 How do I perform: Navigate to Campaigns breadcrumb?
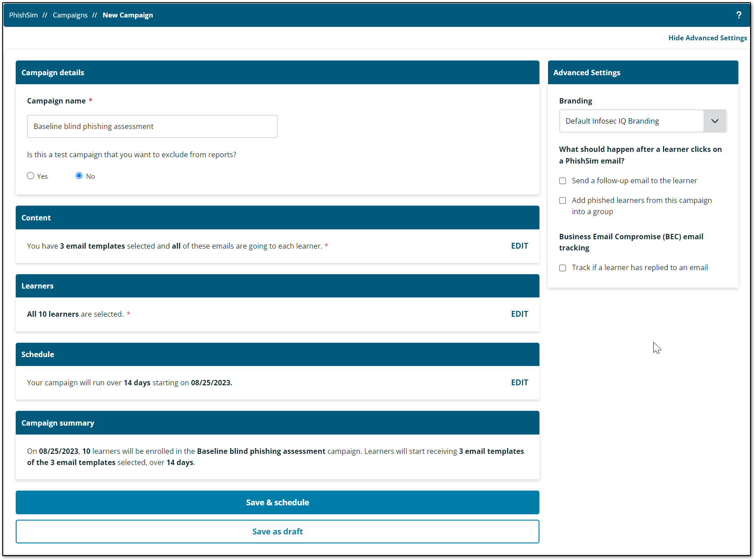tap(70, 15)
